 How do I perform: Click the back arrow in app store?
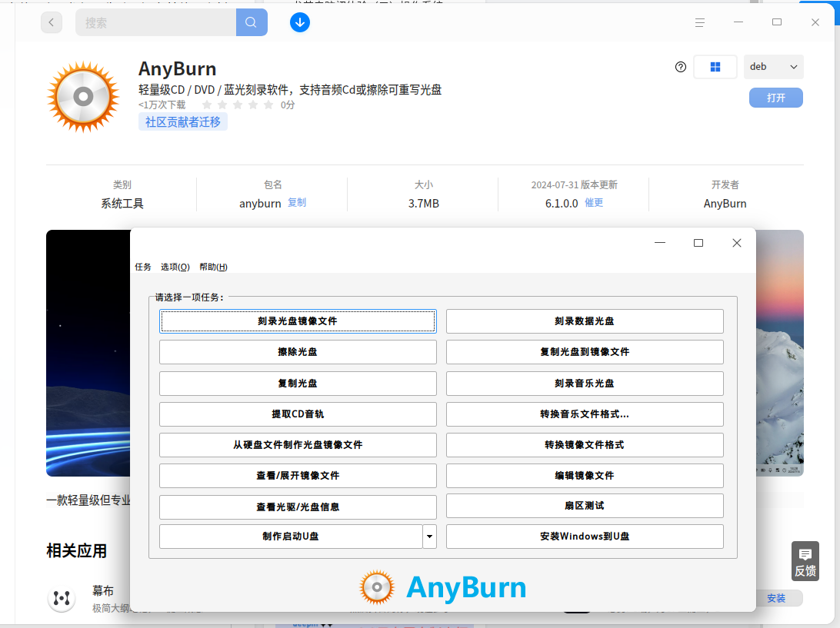pos(52,22)
